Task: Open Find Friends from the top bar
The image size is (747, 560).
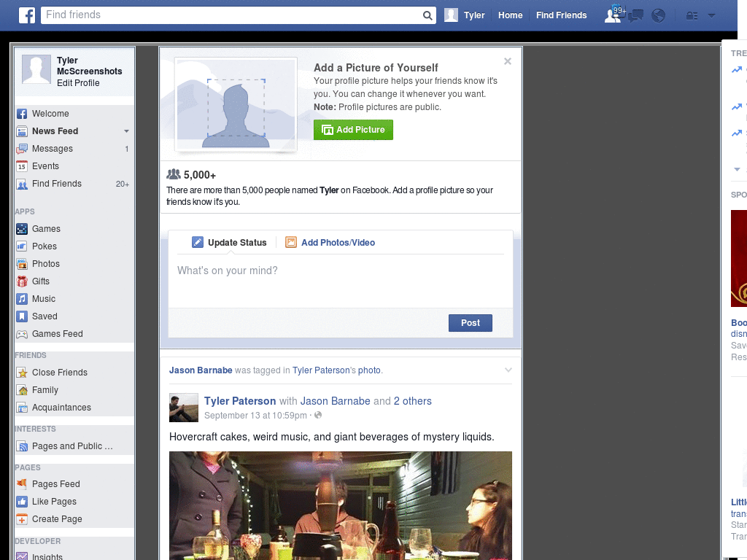Action: 561,15
